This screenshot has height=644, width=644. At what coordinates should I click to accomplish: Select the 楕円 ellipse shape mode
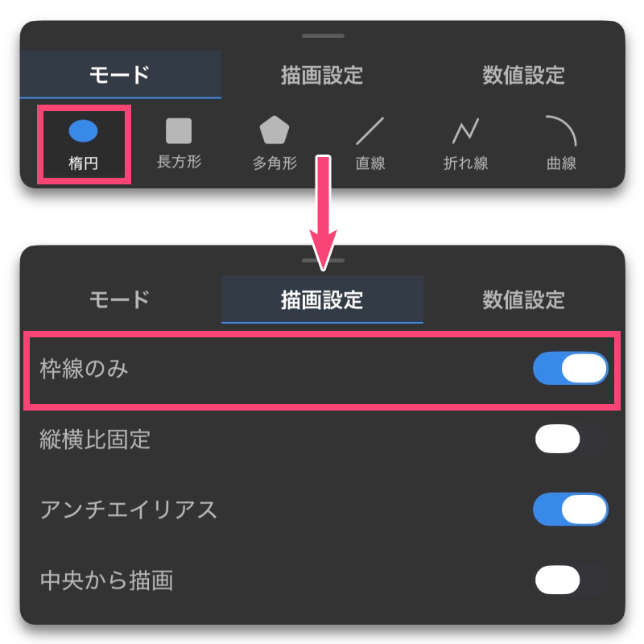84,144
